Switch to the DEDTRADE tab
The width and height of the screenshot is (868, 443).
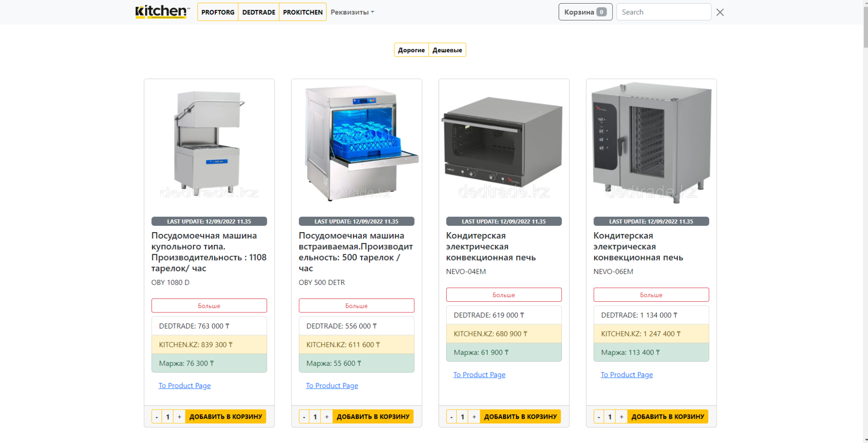click(x=259, y=12)
